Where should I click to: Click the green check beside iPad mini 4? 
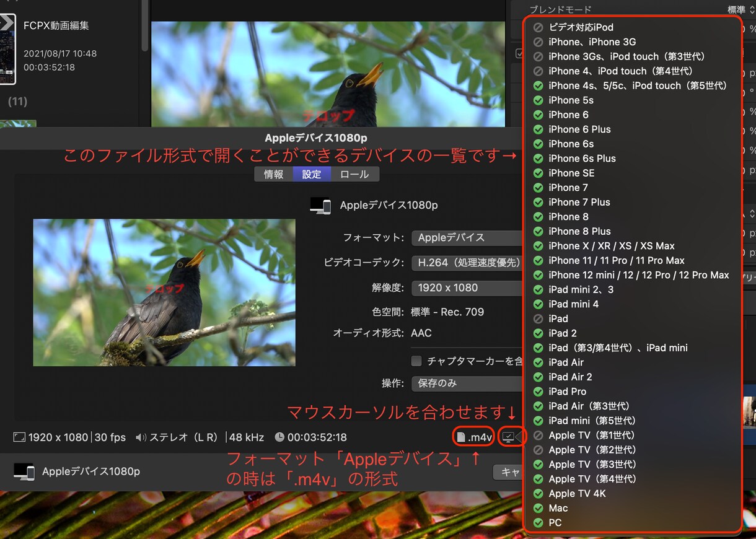538,304
